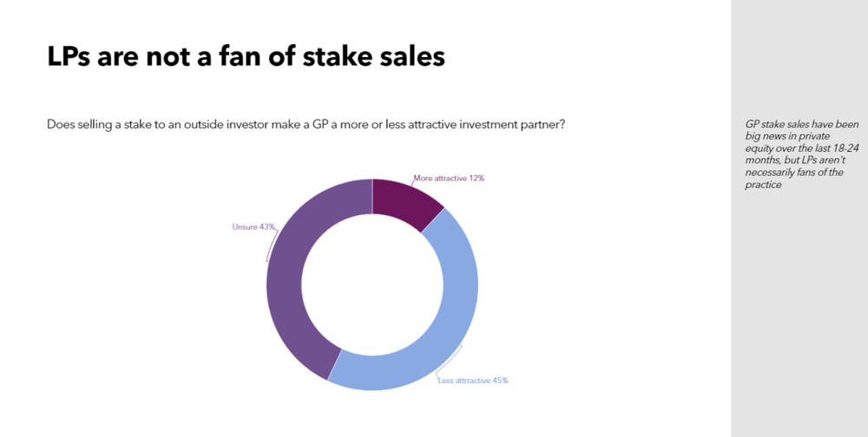This screenshot has height=437, width=868.
Task: Click the slide title about stake sales
Action: 246,57
